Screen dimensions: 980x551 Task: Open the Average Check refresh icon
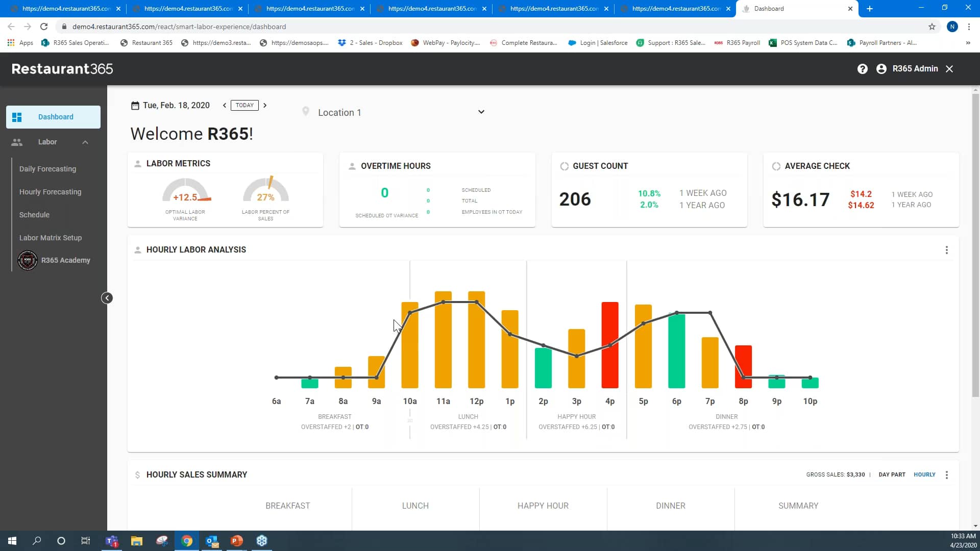[776, 165]
